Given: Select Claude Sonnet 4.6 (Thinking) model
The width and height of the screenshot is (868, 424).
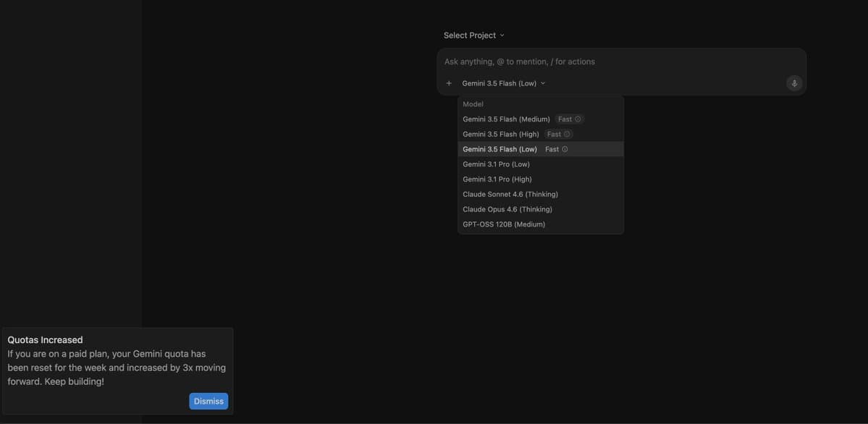Looking at the screenshot, I should tap(541, 195).
